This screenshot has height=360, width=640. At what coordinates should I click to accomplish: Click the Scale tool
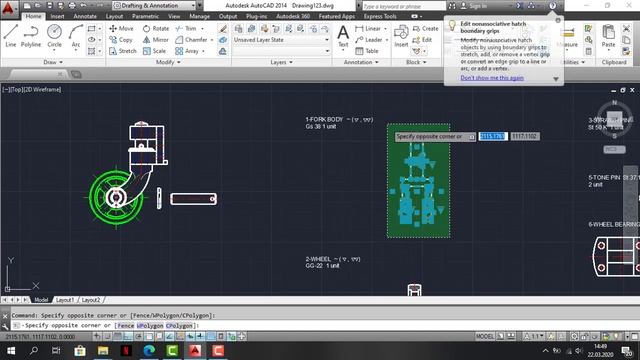pos(154,51)
